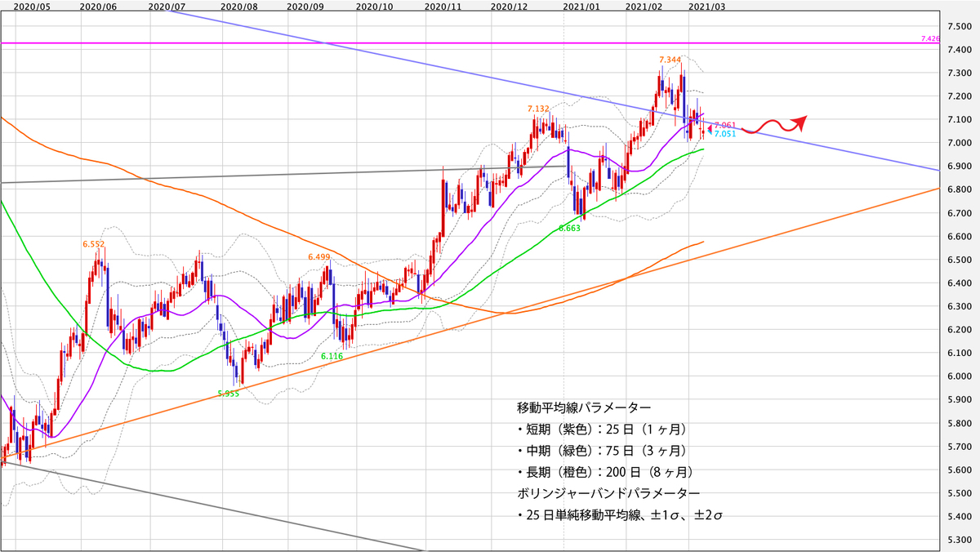The width and height of the screenshot is (980, 552).
Task: Click the 2021/02 date label
Action: point(643,5)
